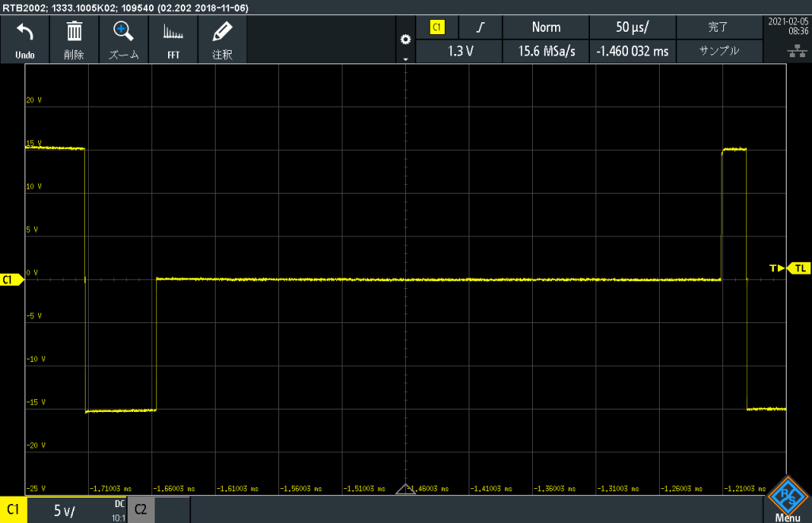Select the C1 trigger source label
Screen dimensions: 812x523
tap(437, 28)
